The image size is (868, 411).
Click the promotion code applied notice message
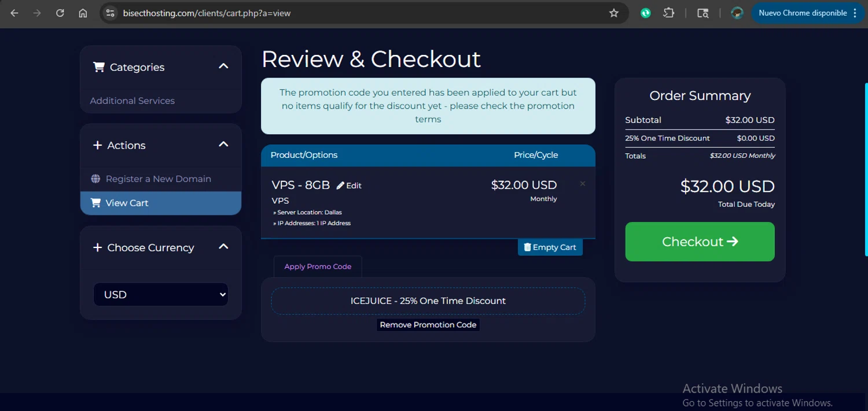(x=428, y=106)
